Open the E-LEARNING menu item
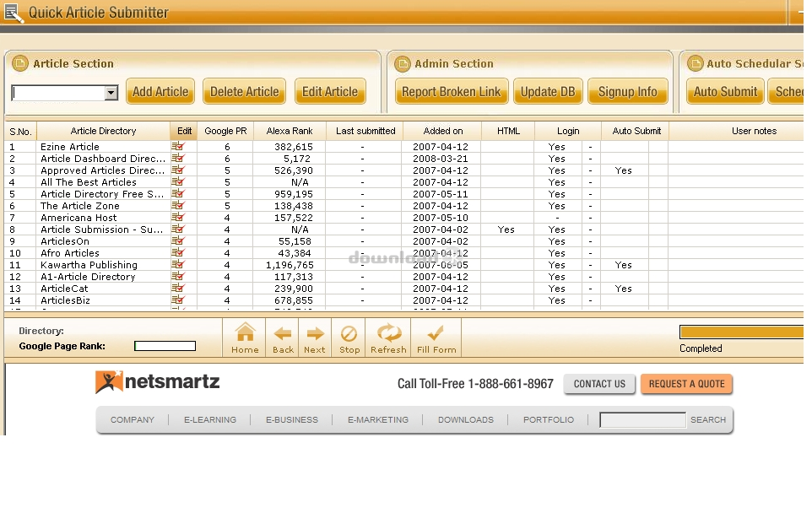This screenshot has height=513, width=812. [x=209, y=420]
